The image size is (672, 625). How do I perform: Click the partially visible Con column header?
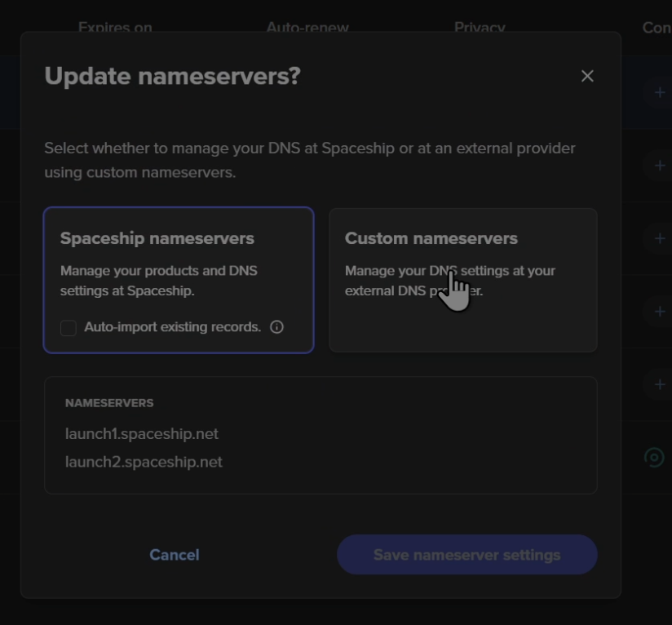[656, 28]
